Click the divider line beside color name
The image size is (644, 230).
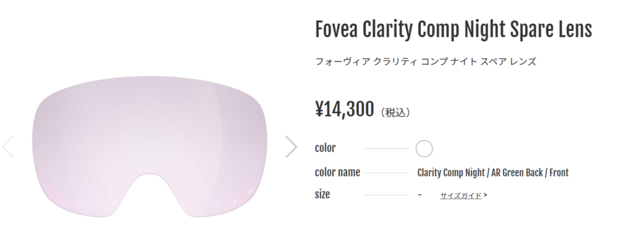[386, 173]
